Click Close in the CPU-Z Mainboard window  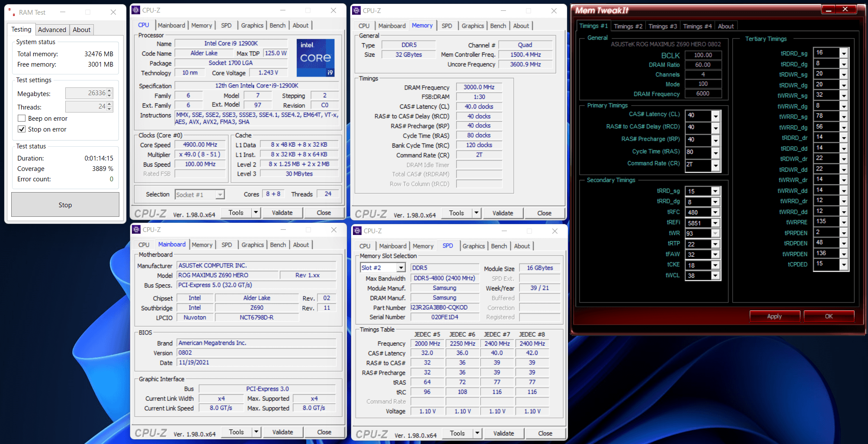coord(324,432)
